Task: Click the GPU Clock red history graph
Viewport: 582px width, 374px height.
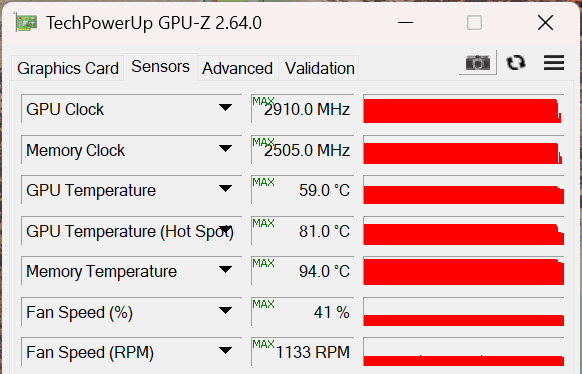Action: [x=464, y=109]
